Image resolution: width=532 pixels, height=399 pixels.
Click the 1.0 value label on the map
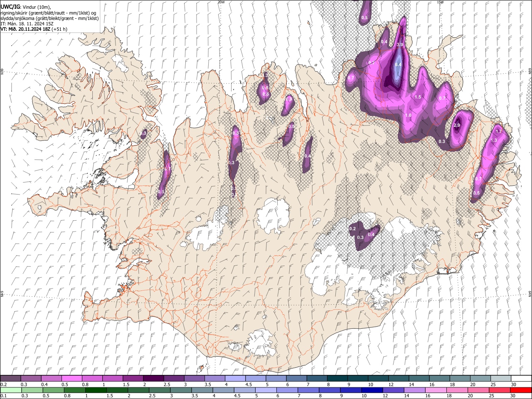(408, 115)
